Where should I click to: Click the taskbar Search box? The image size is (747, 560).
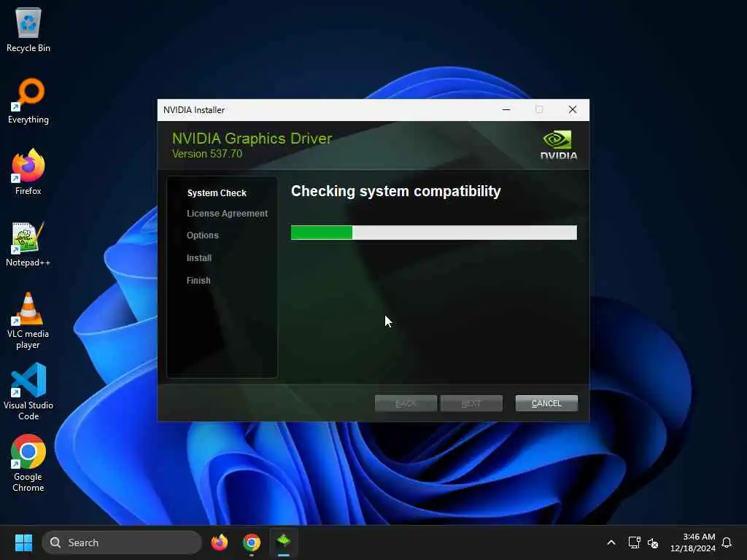pos(122,542)
